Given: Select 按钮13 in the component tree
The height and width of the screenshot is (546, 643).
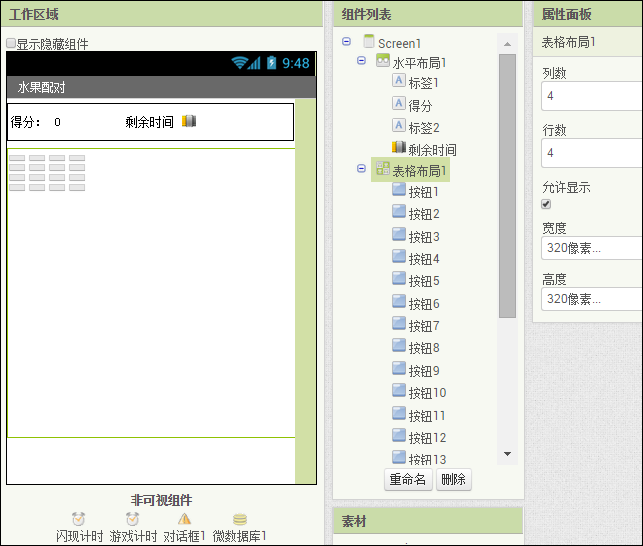Looking at the screenshot, I should click(427, 459).
